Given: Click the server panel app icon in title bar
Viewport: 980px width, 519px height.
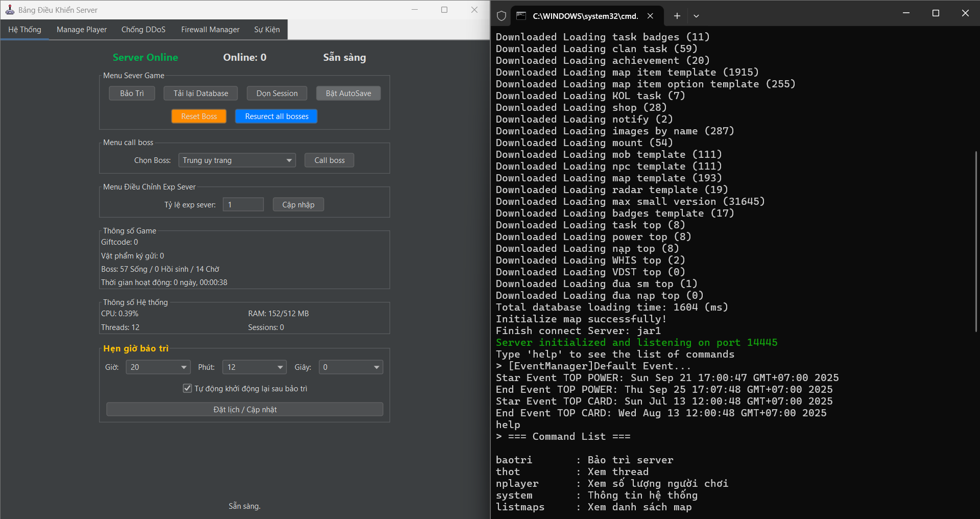Looking at the screenshot, I should click(10, 10).
